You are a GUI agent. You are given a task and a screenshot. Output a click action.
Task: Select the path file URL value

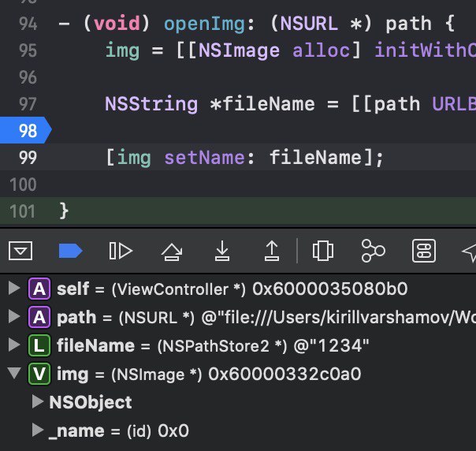(x=339, y=318)
